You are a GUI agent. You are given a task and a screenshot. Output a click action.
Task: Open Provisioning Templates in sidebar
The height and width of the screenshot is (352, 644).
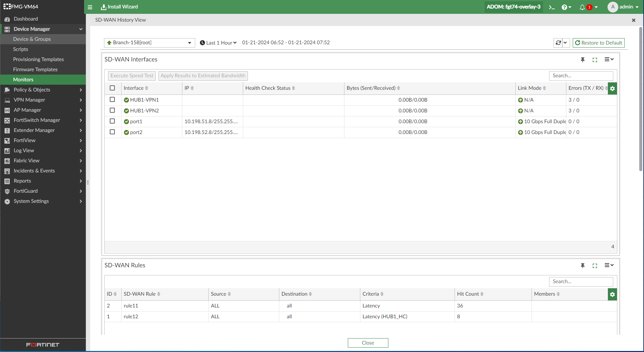coord(38,59)
